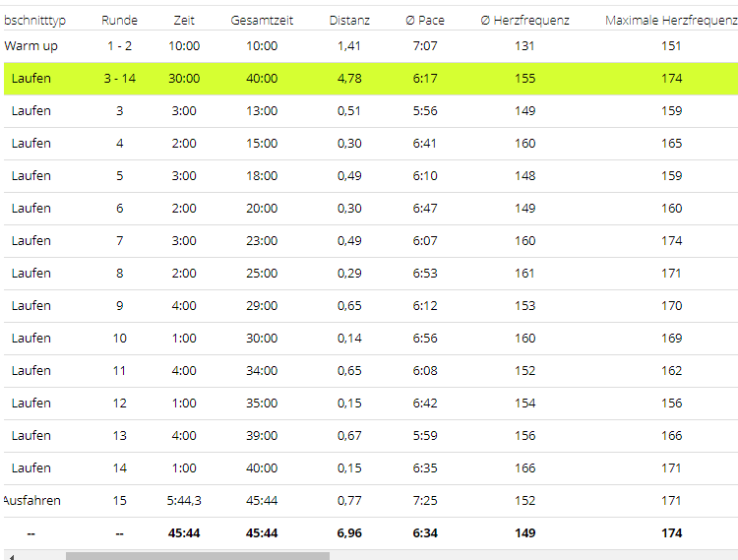Screen dimensions: 738x560
Task: Click the Laufen label in lap 14 row
Action: (x=31, y=468)
